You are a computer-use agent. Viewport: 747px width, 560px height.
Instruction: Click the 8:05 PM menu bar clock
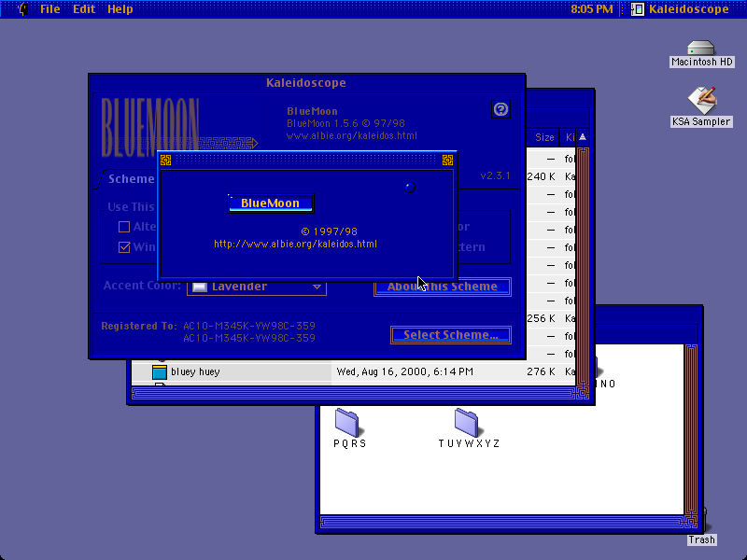click(x=592, y=8)
